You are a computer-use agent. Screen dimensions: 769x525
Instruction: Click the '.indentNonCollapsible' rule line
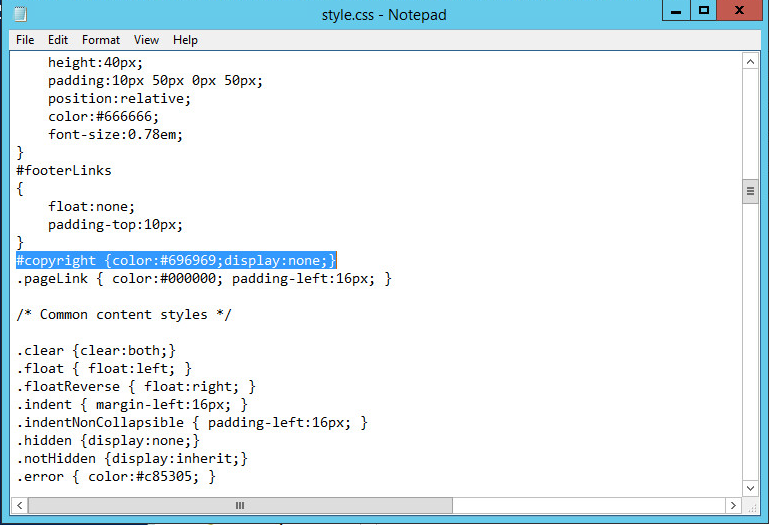(192, 422)
